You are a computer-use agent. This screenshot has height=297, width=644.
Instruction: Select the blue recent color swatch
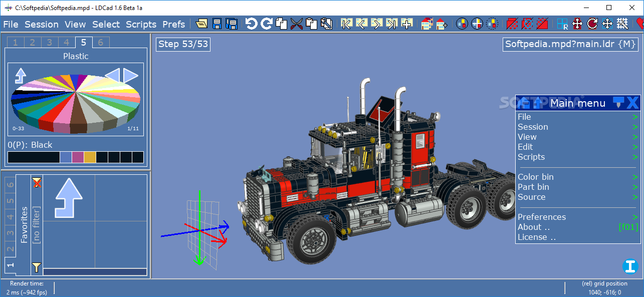point(66,157)
